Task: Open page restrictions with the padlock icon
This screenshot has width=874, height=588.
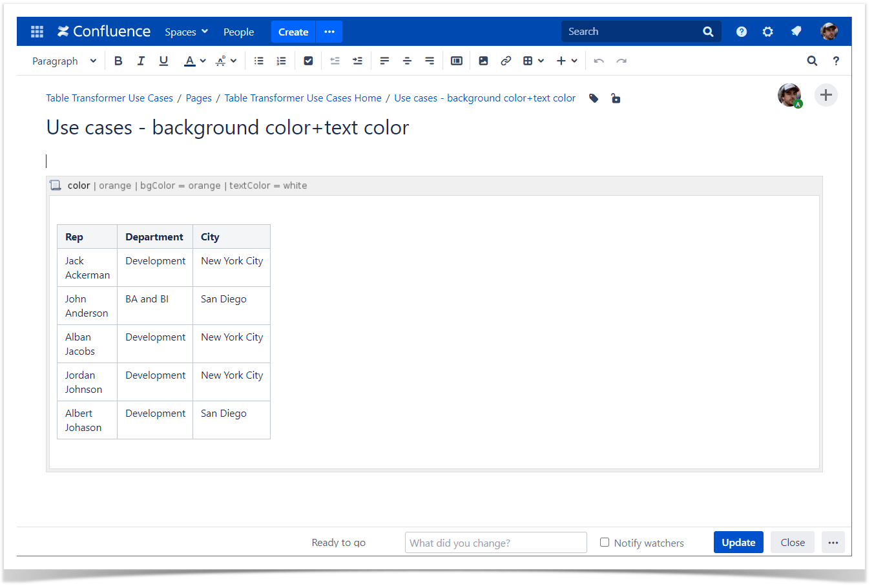Action: (615, 98)
